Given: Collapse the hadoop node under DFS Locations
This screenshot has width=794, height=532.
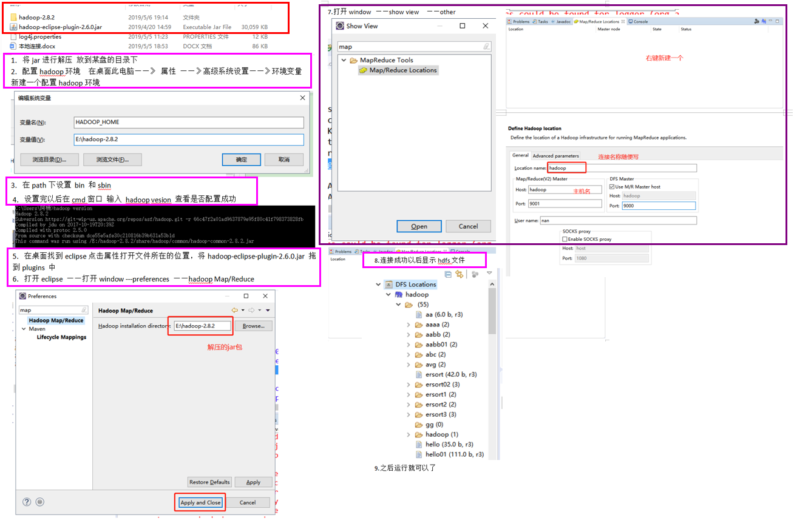Looking at the screenshot, I should click(389, 294).
